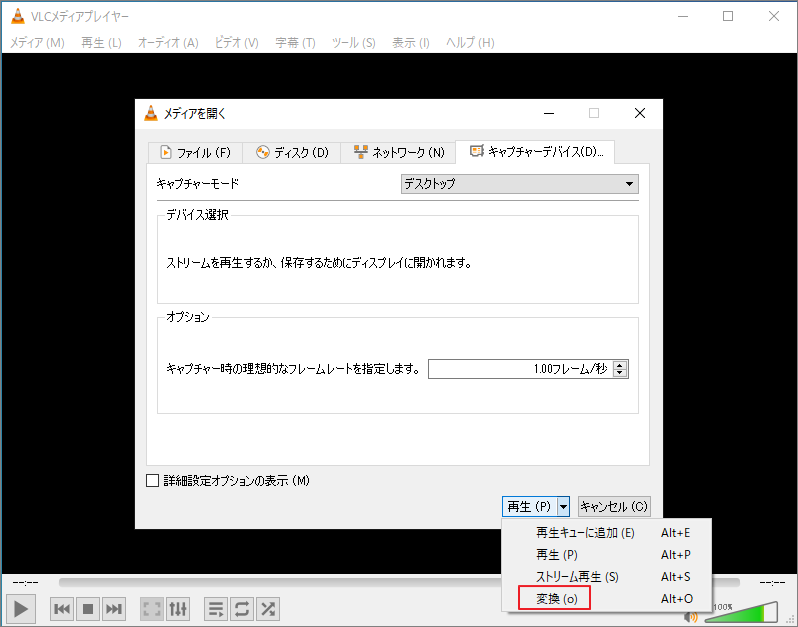The image size is (798, 627).
Task: Open the ビデオ (V) menu
Action: [237, 43]
